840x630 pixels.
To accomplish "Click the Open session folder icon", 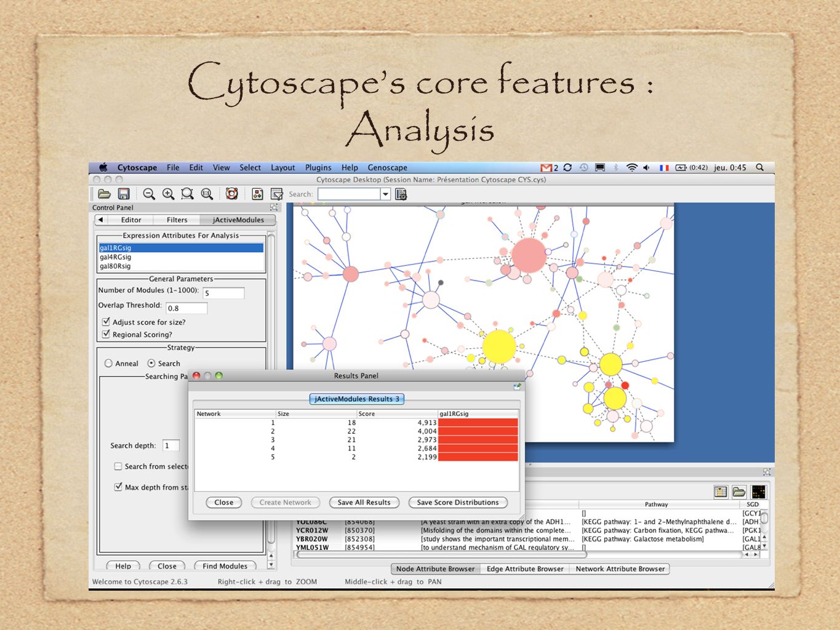I will coord(104,194).
